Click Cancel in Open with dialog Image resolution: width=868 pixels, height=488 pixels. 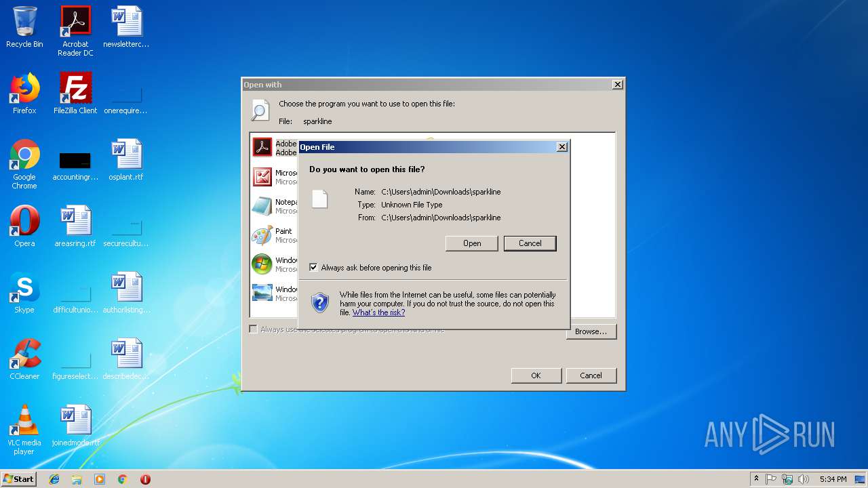(x=591, y=375)
